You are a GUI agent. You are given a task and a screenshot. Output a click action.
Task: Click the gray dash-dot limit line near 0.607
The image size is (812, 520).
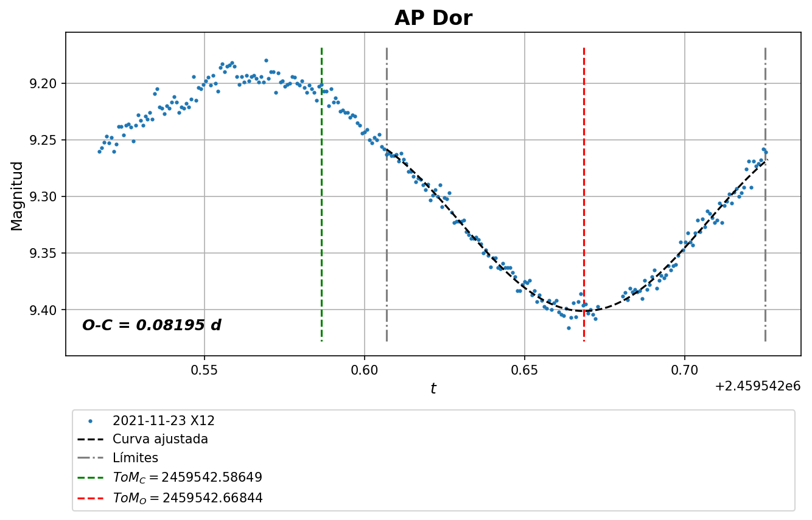(387, 195)
